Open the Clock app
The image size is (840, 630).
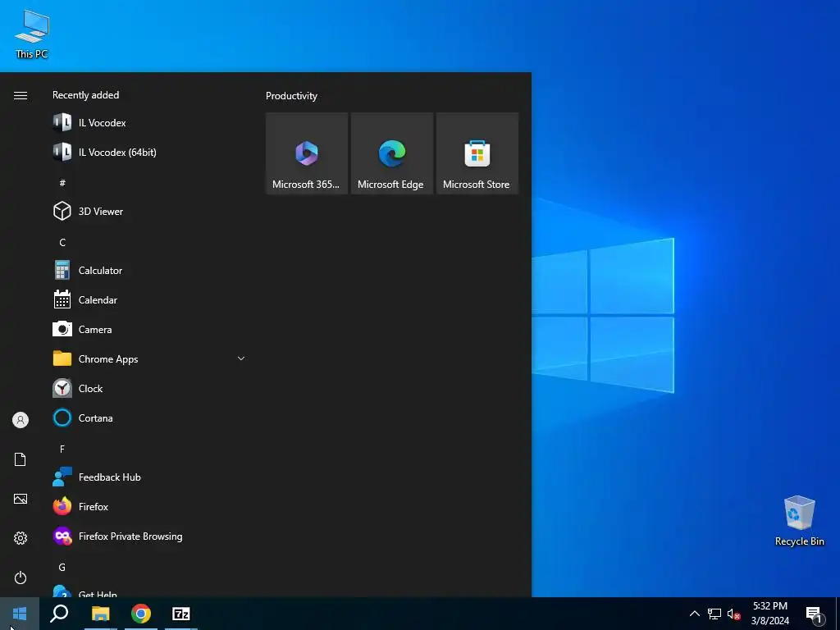point(149,388)
